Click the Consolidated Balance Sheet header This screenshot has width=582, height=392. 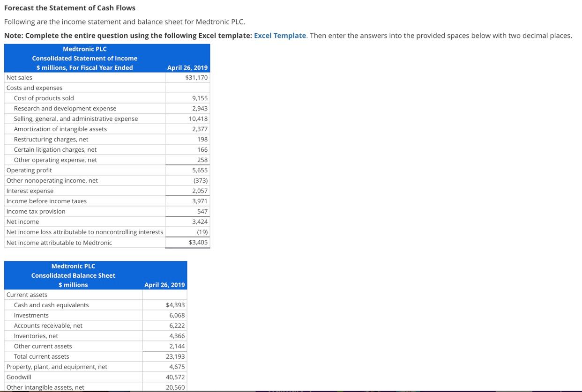[x=73, y=276]
